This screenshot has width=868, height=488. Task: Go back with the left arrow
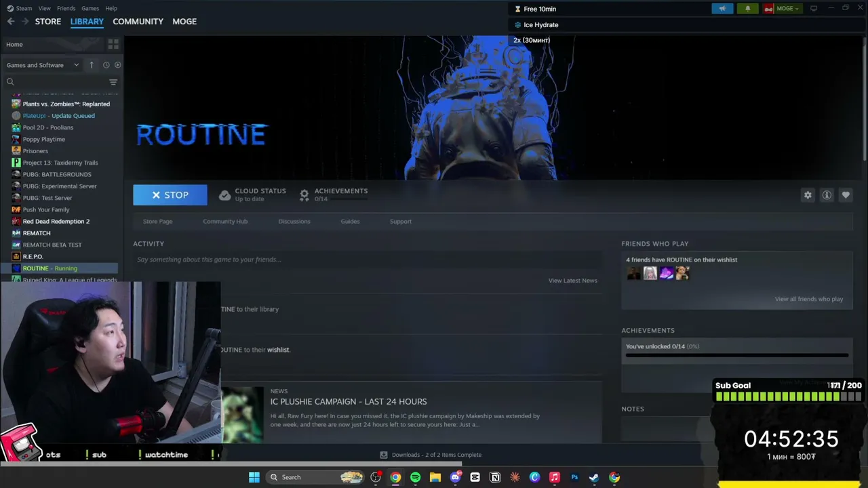tap(11, 22)
